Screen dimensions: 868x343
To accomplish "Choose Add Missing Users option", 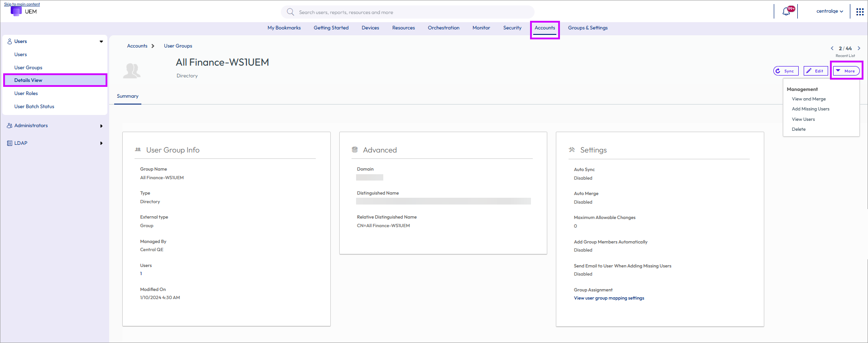I will click(810, 109).
